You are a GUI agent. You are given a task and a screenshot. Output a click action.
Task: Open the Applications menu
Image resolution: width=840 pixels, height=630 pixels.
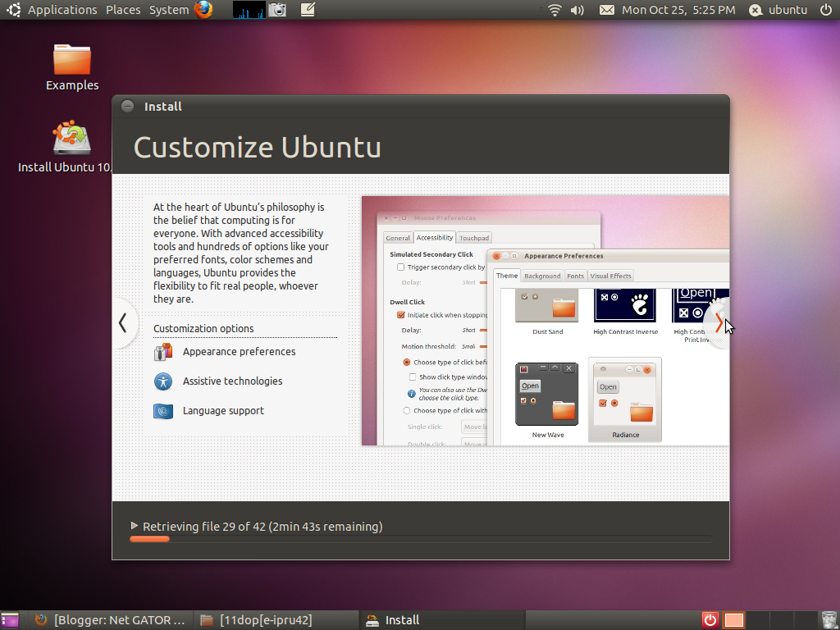point(64,10)
